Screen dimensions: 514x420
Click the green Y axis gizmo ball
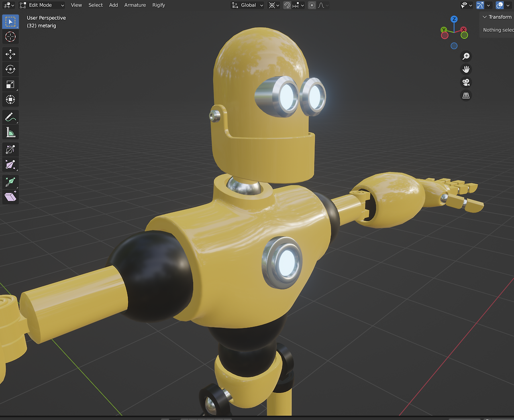click(444, 30)
